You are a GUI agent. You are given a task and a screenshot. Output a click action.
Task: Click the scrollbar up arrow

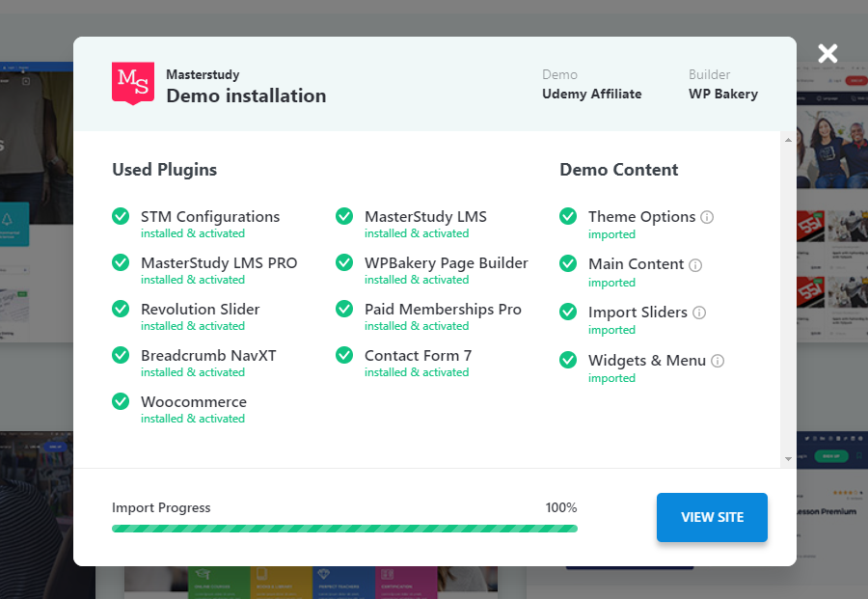pos(788,140)
